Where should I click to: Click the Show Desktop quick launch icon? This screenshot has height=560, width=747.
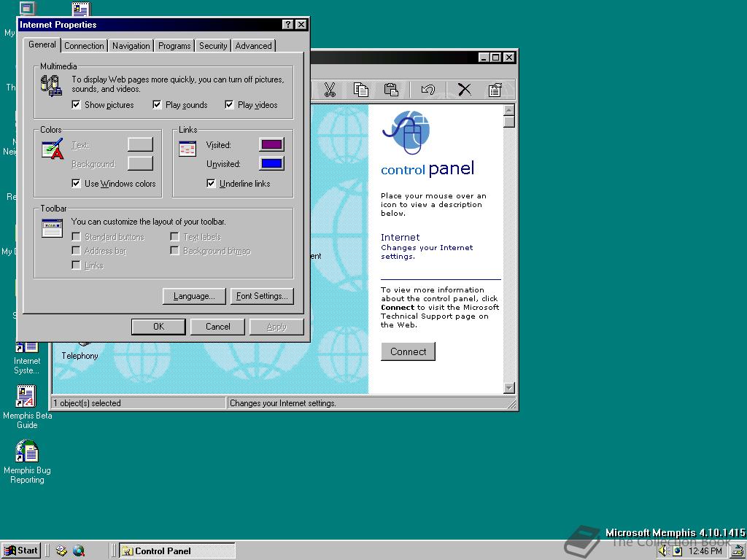point(61,551)
